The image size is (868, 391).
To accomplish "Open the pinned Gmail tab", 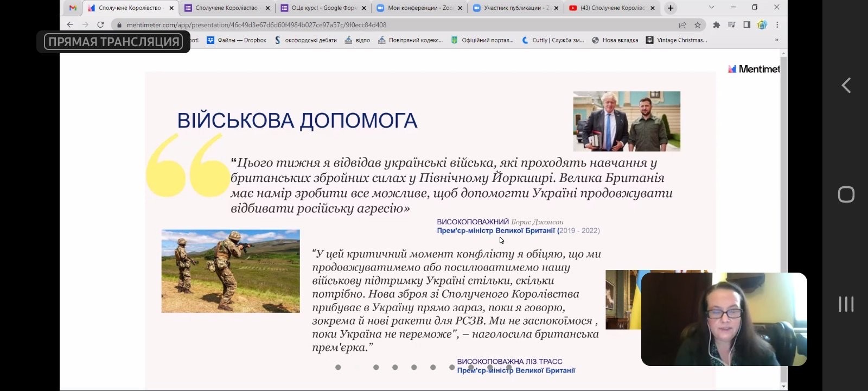I will (x=73, y=8).
